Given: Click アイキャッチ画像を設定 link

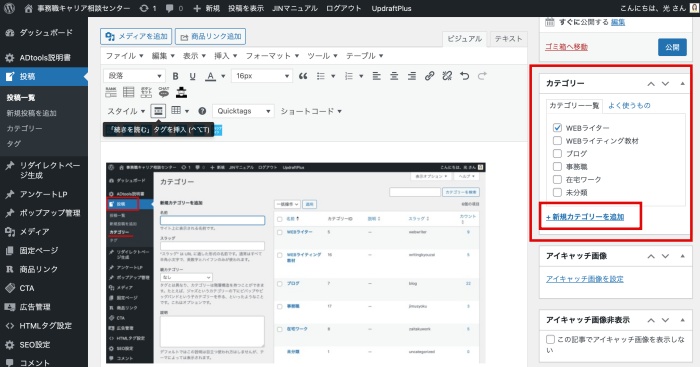Looking at the screenshot, I should pos(585,279).
